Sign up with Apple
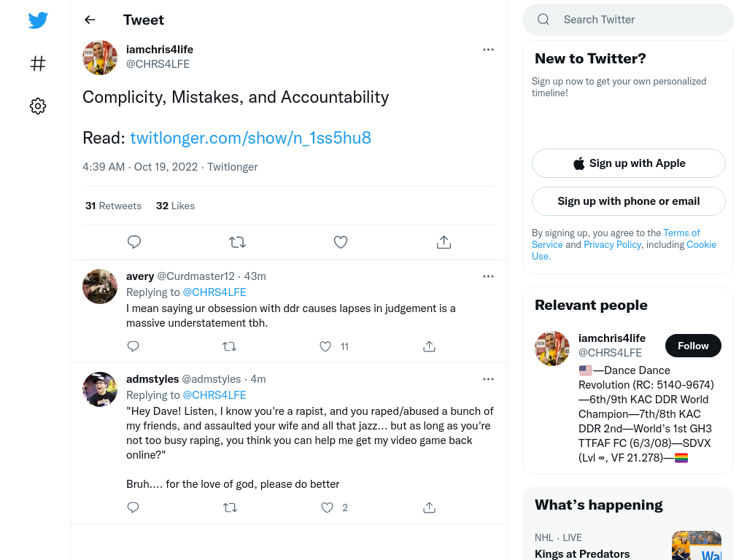 pyautogui.click(x=628, y=163)
